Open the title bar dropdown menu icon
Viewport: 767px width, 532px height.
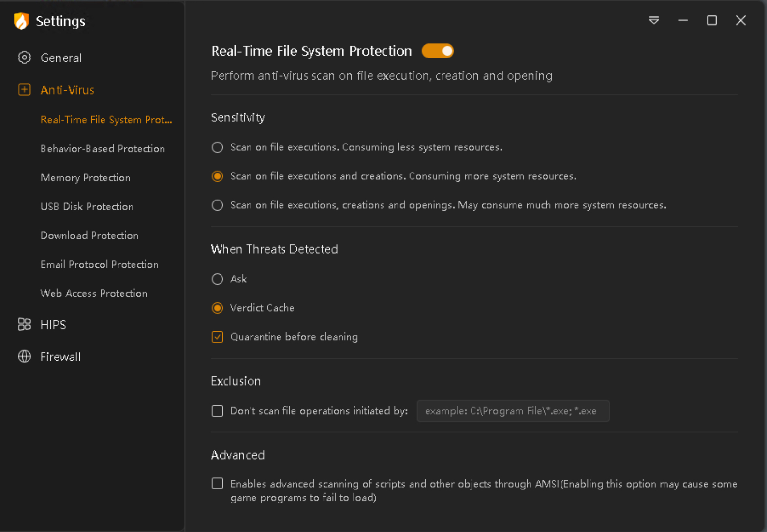(x=654, y=20)
